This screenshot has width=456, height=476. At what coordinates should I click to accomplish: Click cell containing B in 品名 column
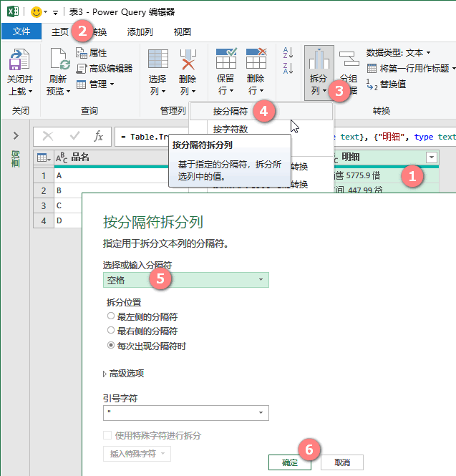68,190
